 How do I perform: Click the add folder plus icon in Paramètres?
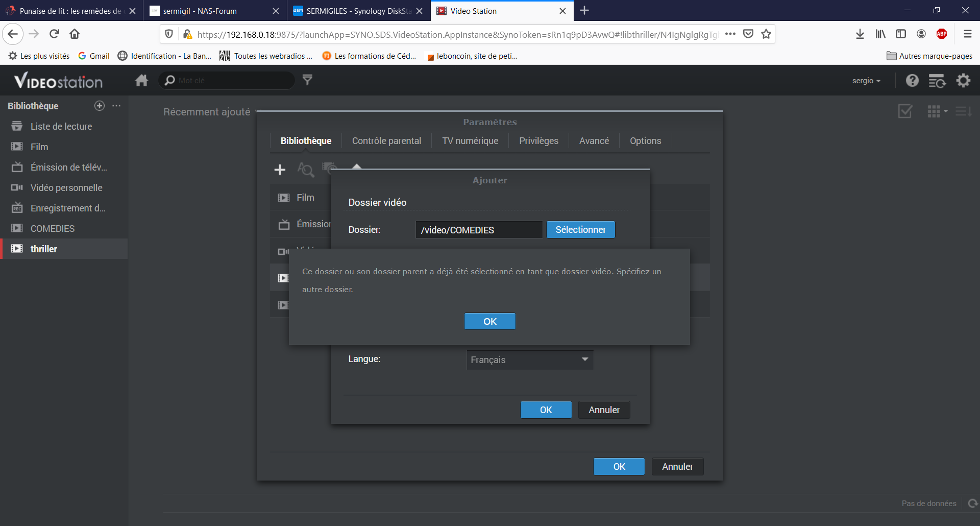(x=280, y=170)
